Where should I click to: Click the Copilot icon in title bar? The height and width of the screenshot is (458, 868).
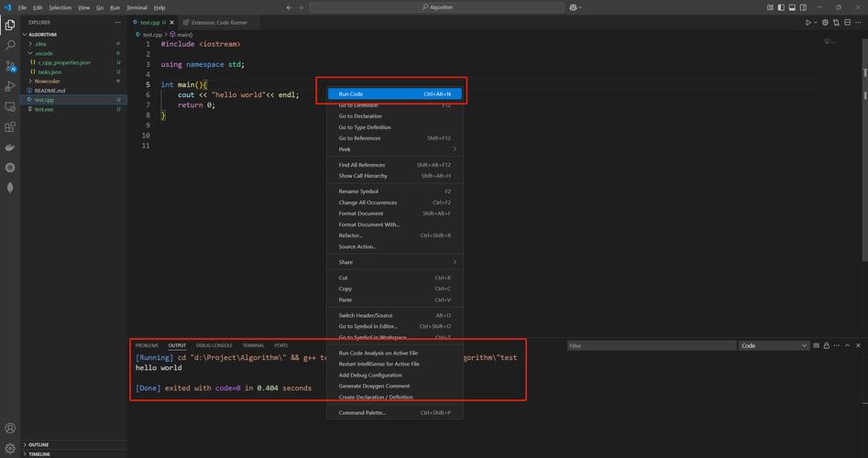tap(572, 7)
